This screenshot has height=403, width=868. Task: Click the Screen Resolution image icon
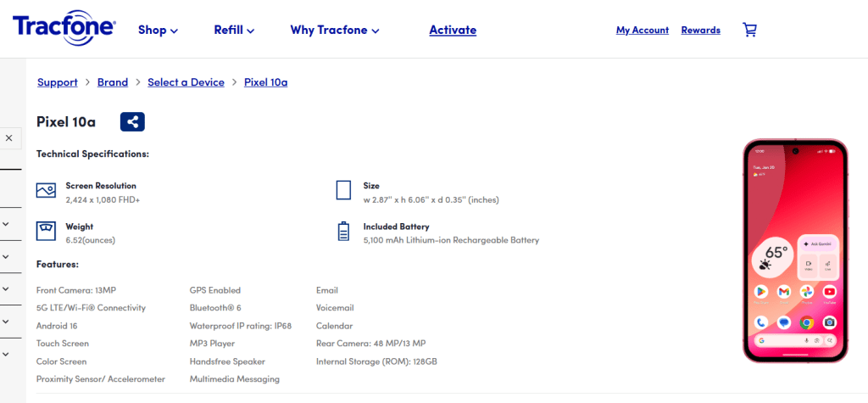(46, 190)
